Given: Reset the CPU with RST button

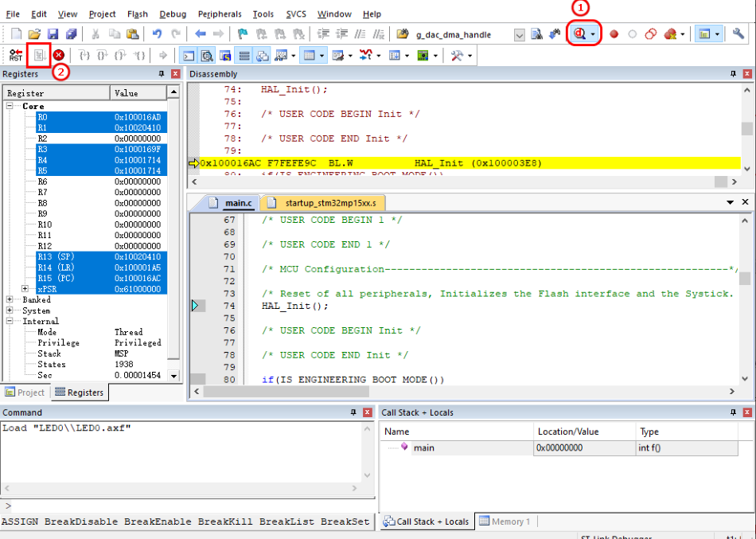Looking at the screenshot, I should coord(16,56).
